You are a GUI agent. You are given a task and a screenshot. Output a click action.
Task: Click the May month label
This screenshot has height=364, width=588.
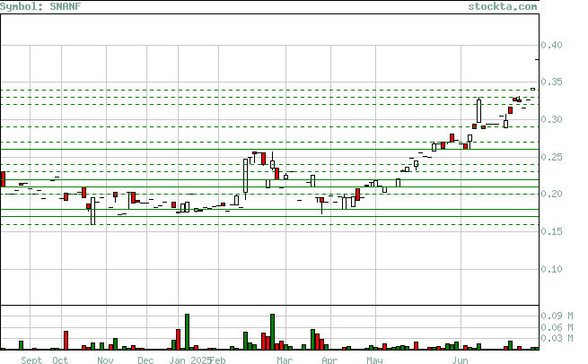click(374, 360)
